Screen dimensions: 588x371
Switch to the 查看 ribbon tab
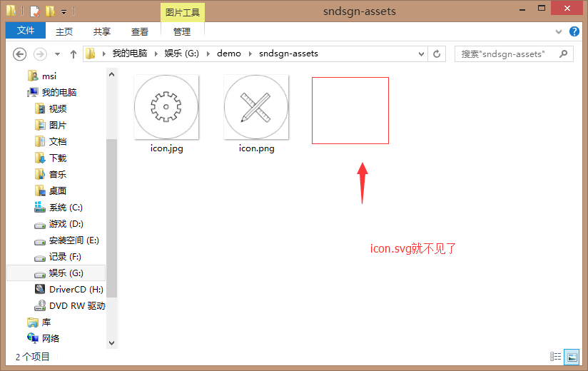(139, 31)
